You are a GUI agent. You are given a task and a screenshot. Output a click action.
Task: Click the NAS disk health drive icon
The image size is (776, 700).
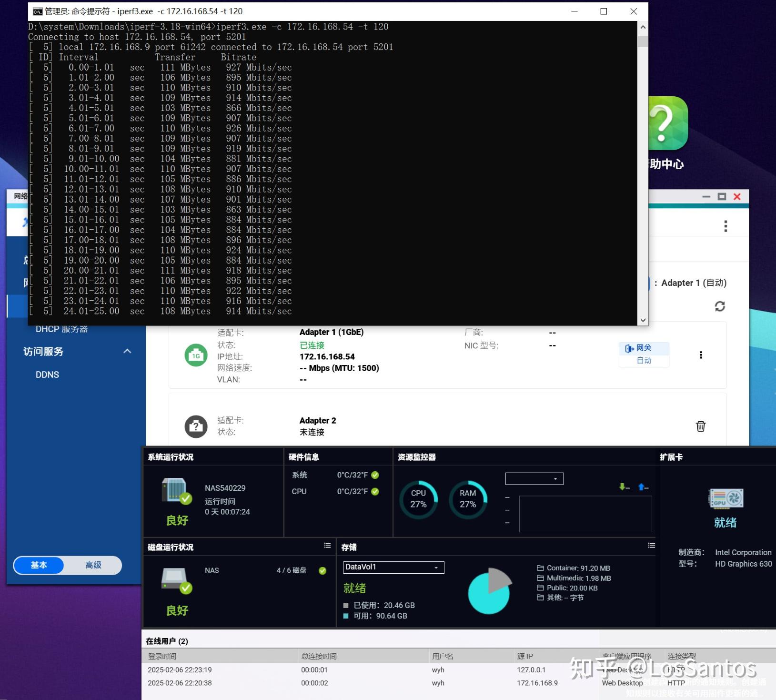177,580
